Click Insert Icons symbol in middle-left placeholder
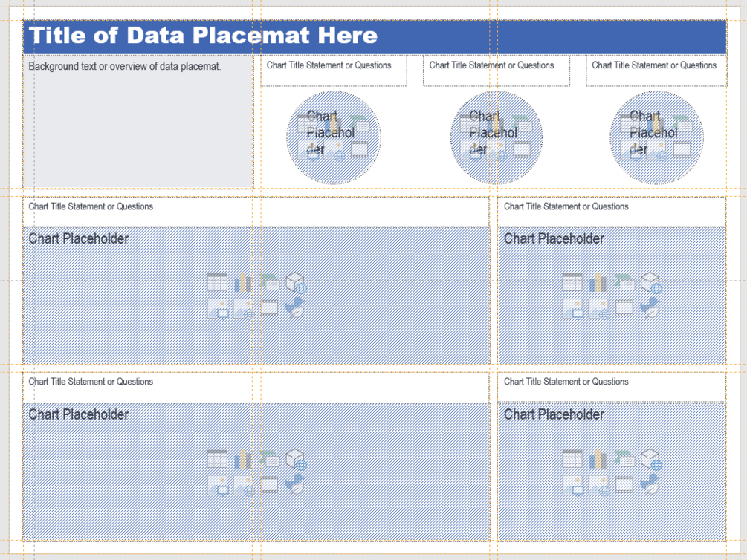 pos(296,308)
